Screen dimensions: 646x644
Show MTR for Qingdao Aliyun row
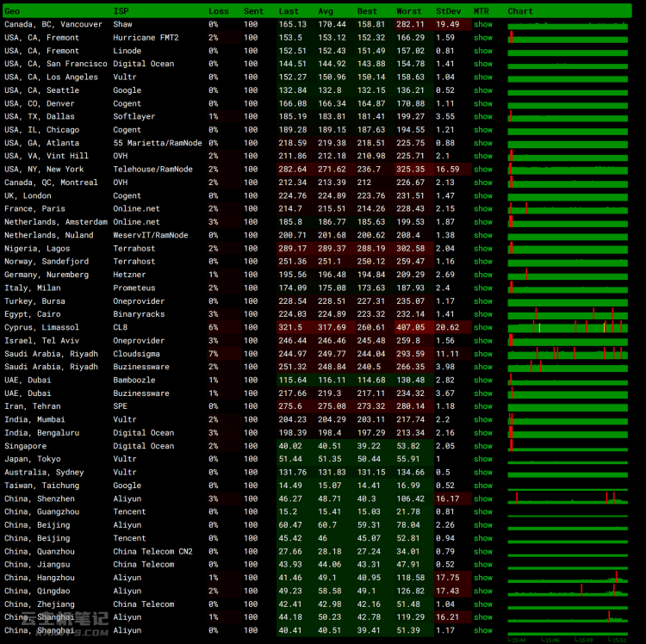point(483,591)
